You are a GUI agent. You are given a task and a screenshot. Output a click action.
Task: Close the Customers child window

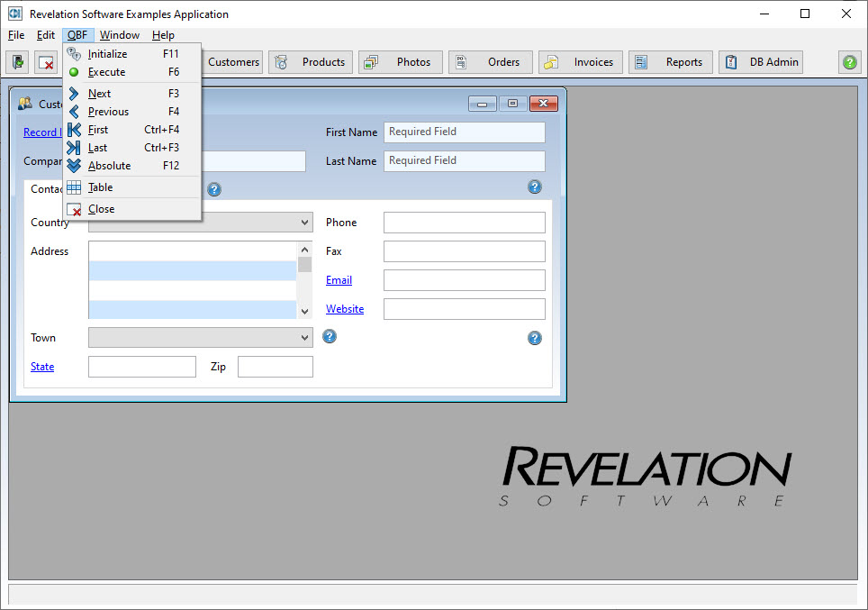[x=544, y=104]
